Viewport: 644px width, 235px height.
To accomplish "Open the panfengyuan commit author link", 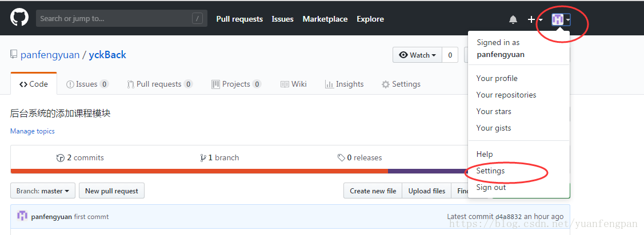I will coord(51,217).
